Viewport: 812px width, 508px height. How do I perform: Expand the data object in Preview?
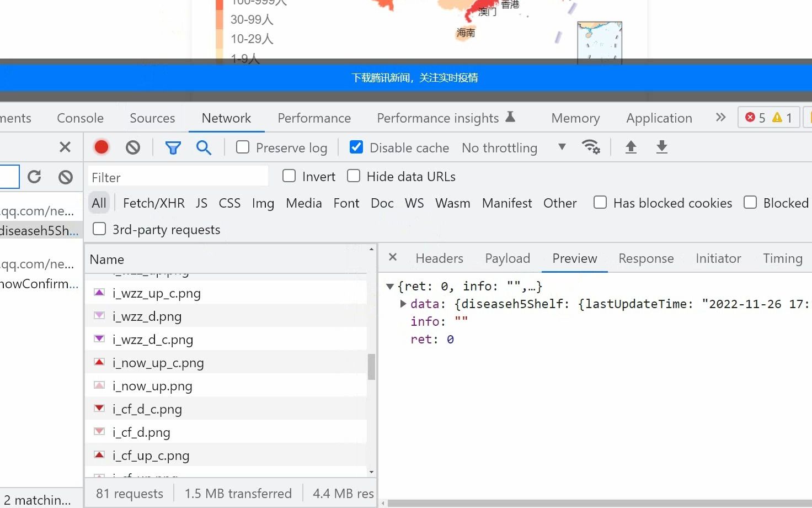403,303
